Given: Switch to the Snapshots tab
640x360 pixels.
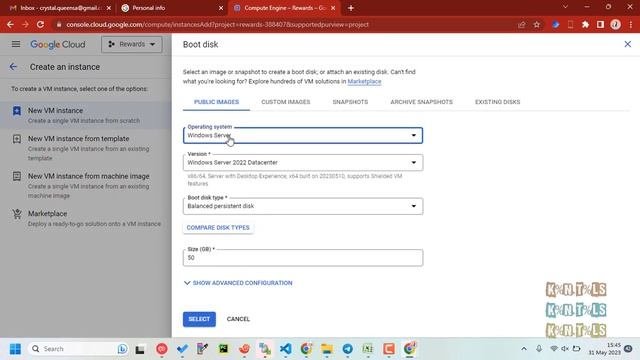Looking at the screenshot, I should click(350, 102).
